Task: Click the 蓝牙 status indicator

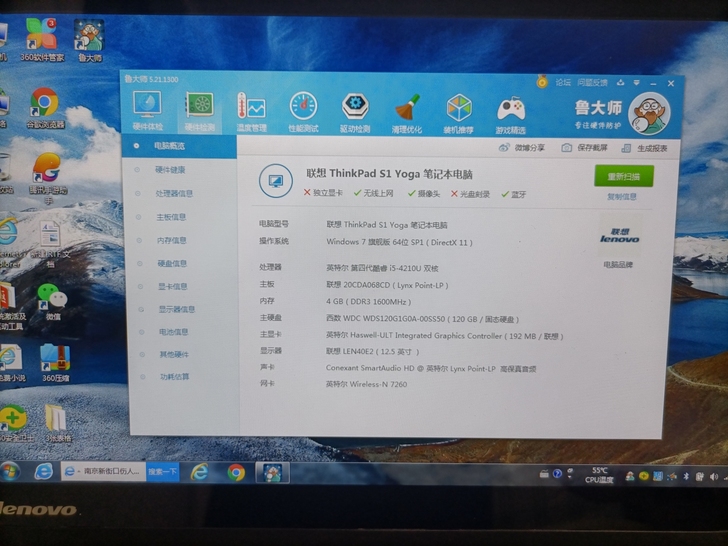Action: pos(514,195)
